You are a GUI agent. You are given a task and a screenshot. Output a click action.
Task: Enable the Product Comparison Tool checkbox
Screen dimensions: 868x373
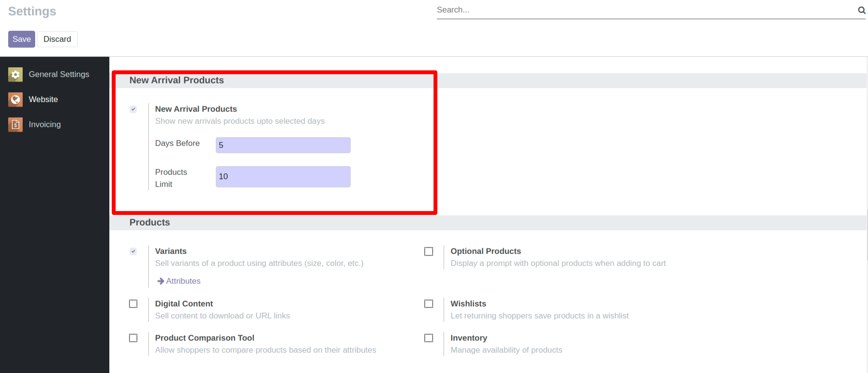click(133, 338)
